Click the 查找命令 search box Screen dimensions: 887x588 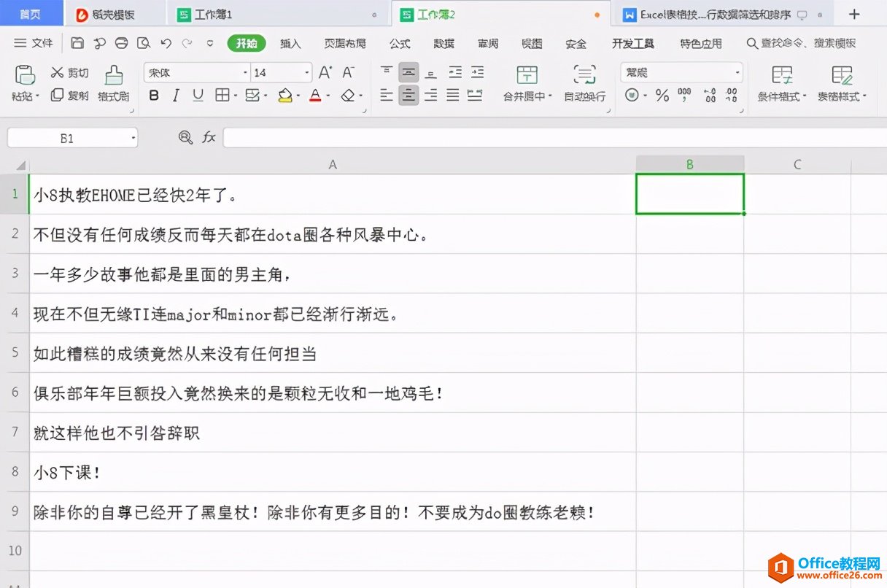[801, 44]
